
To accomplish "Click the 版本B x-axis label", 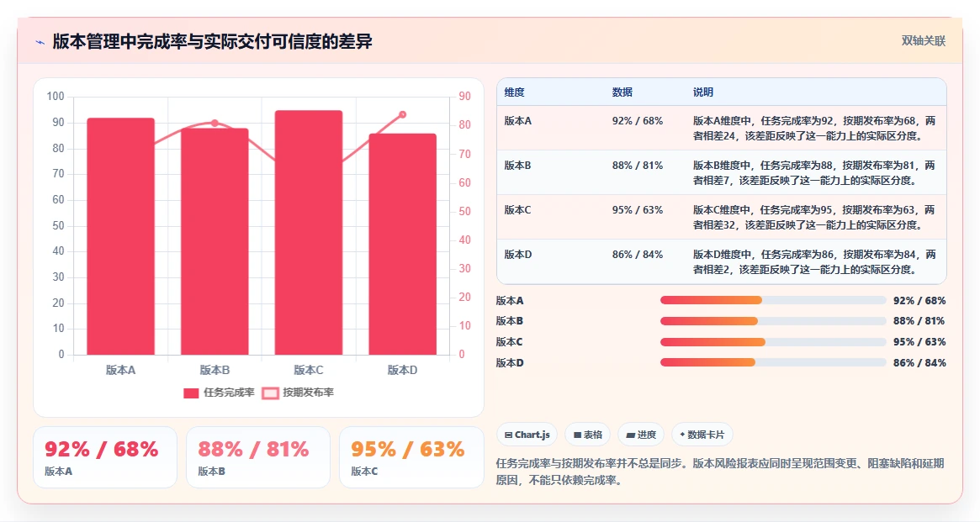I will (x=215, y=370).
